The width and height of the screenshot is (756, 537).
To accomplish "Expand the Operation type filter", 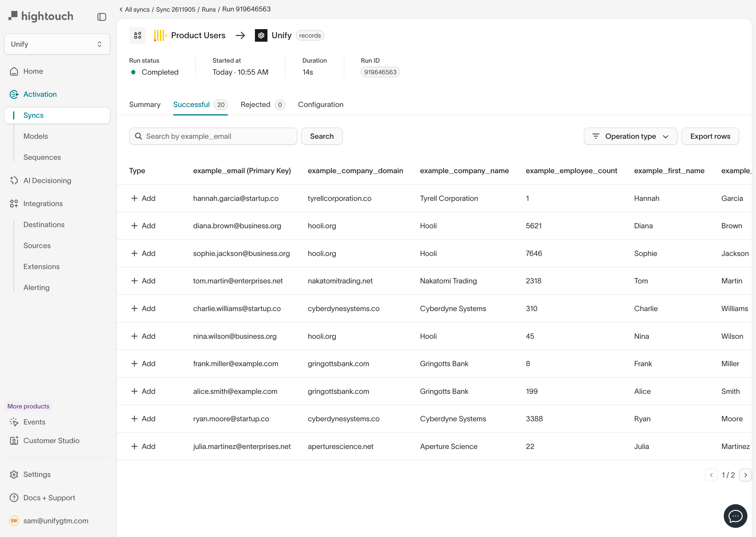I will click(630, 136).
